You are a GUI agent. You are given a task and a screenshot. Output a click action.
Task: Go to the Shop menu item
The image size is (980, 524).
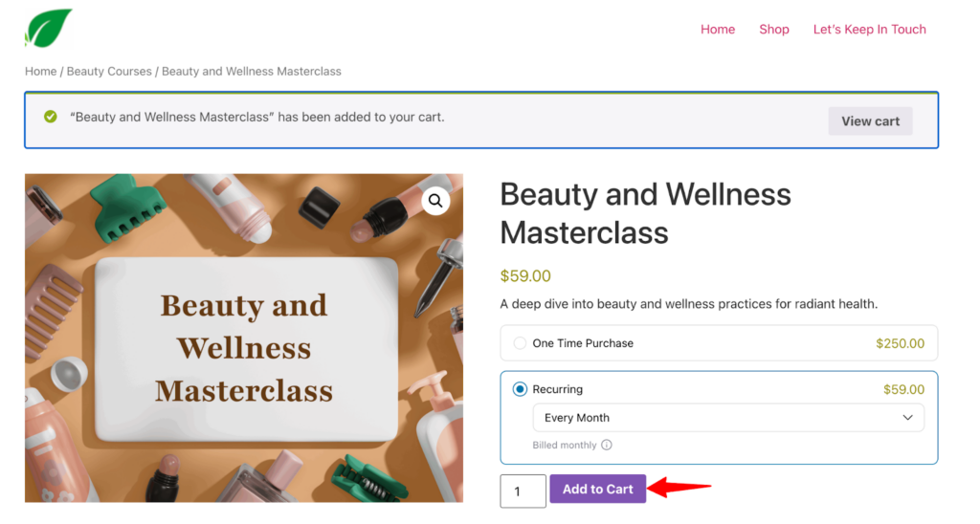tap(774, 30)
